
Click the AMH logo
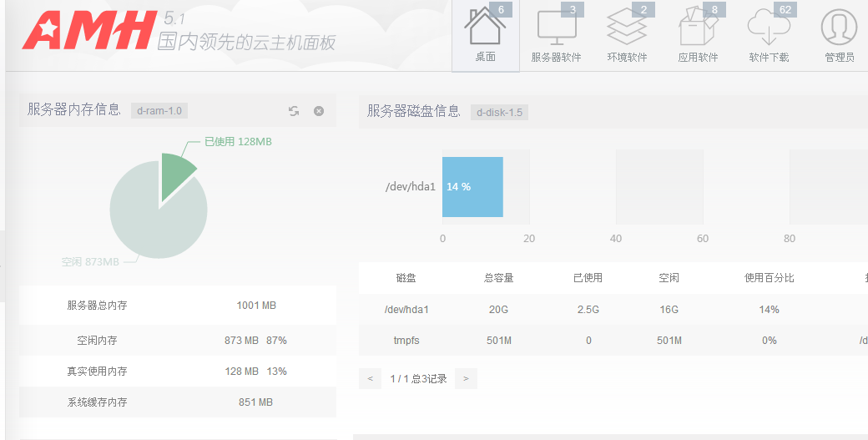click(x=88, y=31)
